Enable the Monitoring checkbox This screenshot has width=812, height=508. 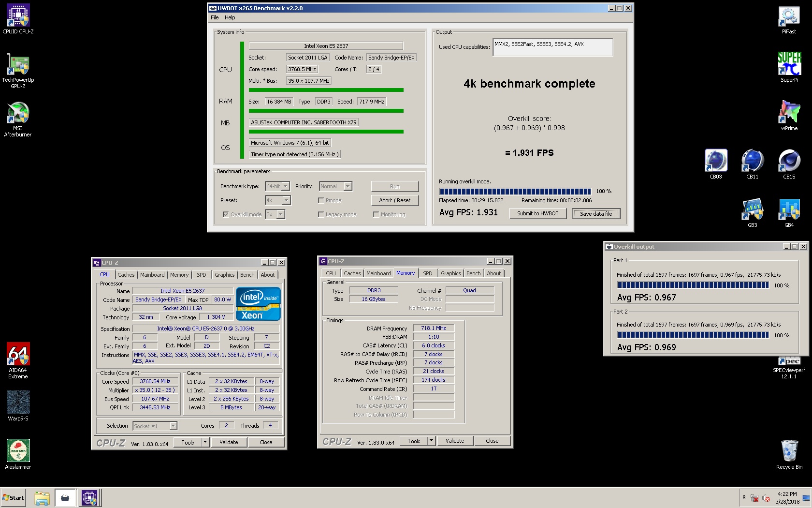tap(376, 214)
